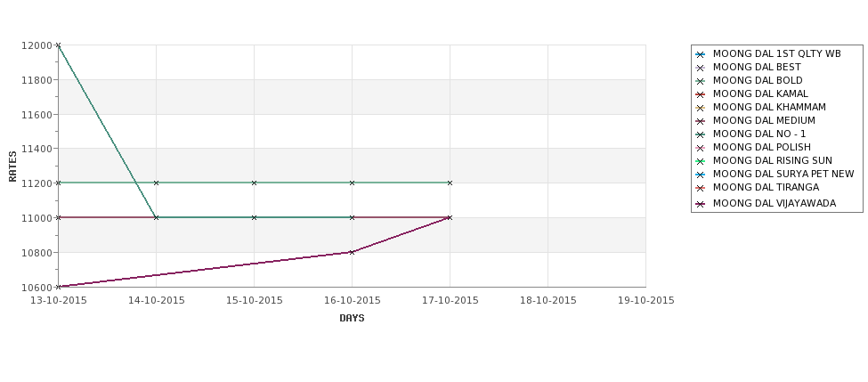Image resolution: width=868 pixels, height=382 pixels.
Task: Select the MOONG DAL VIJAYAWADA legend entry
Action: tap(766, 204)
